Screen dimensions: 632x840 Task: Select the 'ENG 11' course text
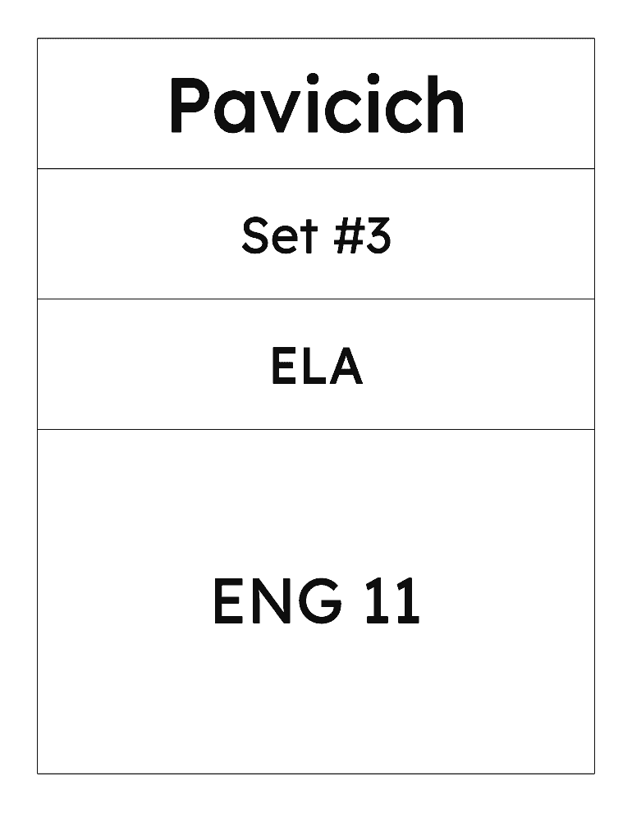[x=316, y=601]
